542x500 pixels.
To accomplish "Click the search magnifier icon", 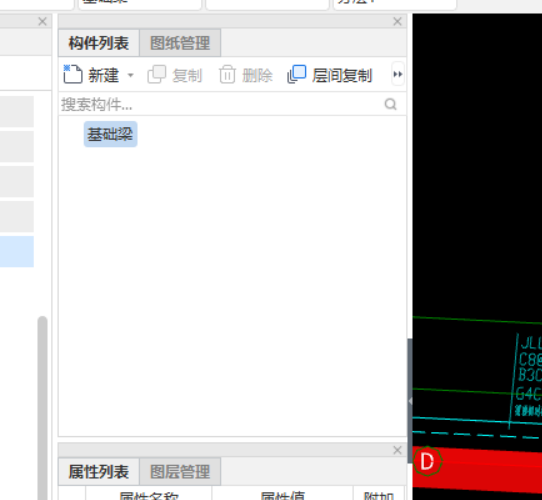I will click(x=391, y=104).
